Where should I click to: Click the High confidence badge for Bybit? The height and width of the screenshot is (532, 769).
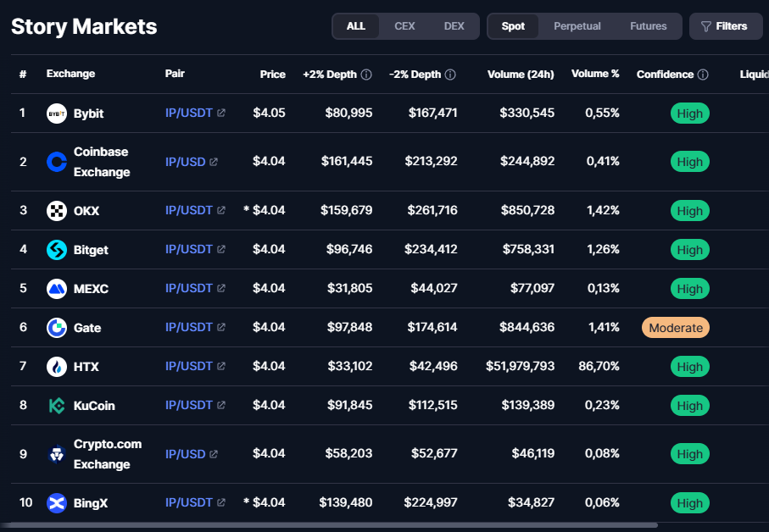coord(690,114)
